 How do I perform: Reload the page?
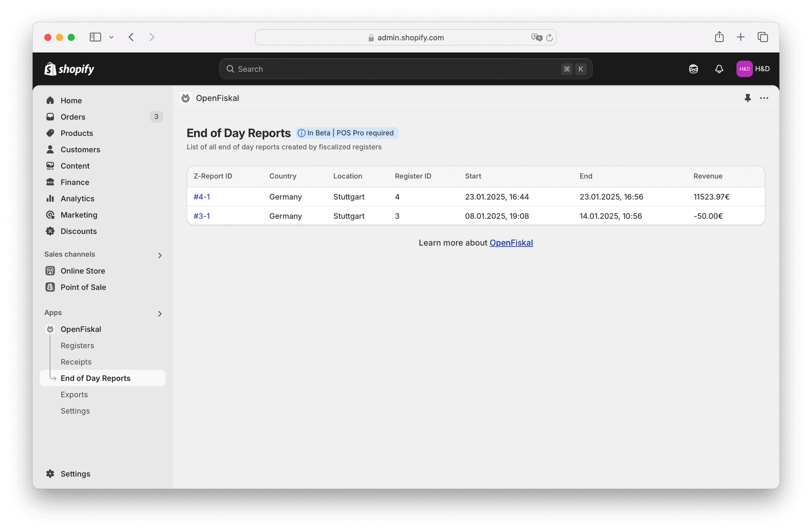click(550, 38)
